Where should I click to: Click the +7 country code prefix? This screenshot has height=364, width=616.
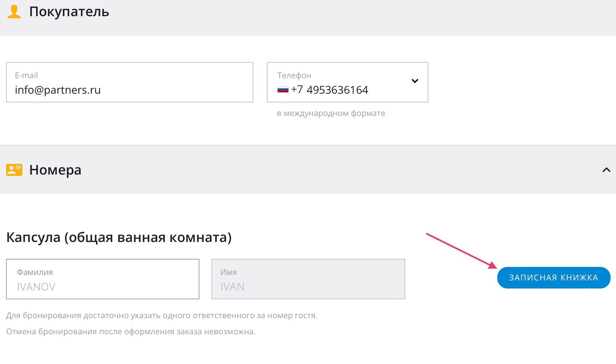click(297, 90)
